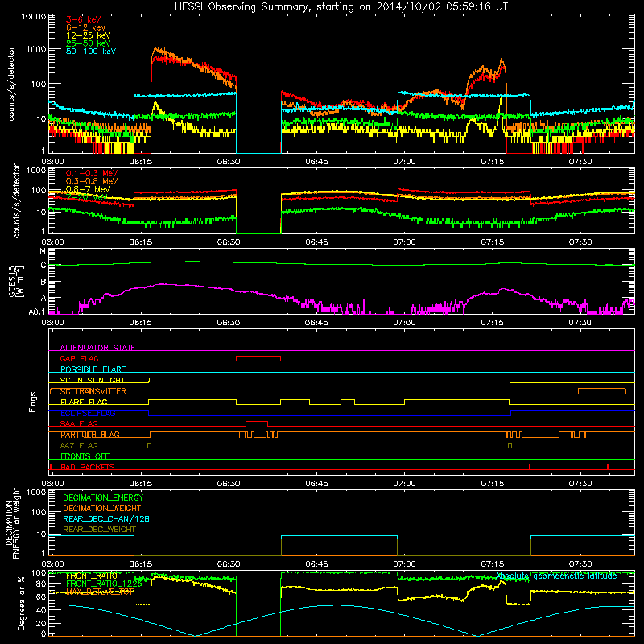Click the 0.8-7 MeV legend label

coord(89,189)
